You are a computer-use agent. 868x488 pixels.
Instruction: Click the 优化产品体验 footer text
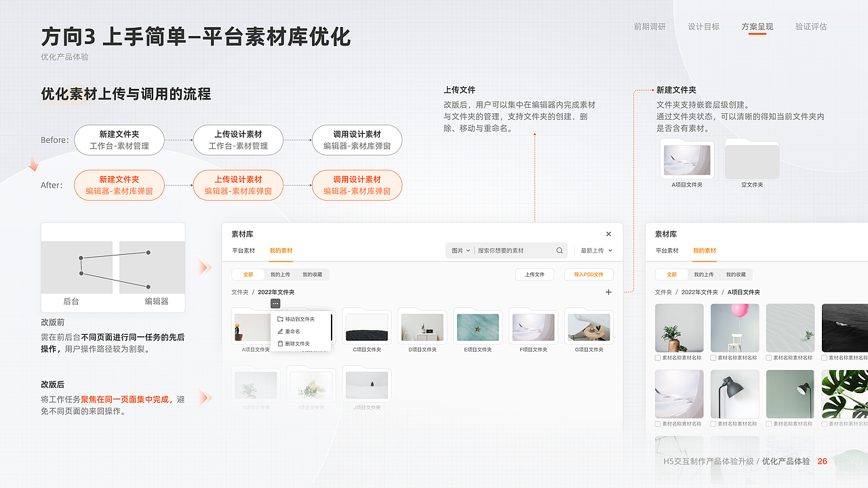pos(786,462)
